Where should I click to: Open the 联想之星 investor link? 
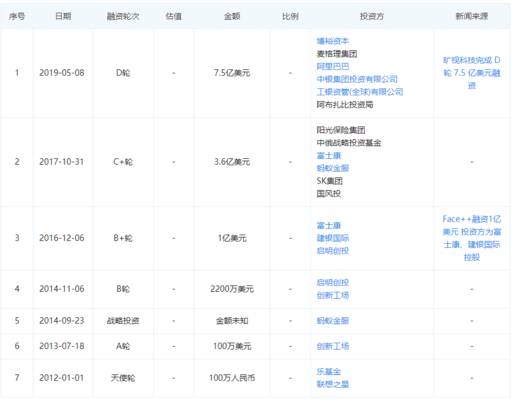pos(332,384)
